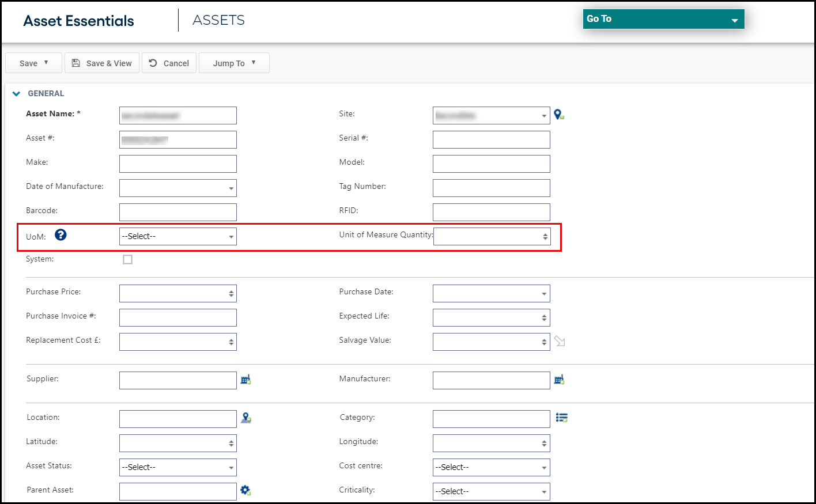Click the Asset # field
The image size is (816, 504).
click(x=178, y=139)
